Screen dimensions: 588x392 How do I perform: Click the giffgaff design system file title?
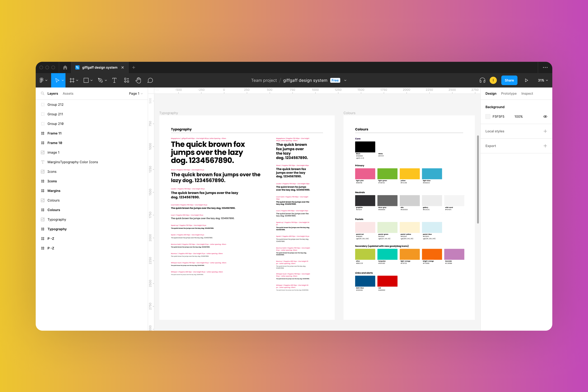305,80
